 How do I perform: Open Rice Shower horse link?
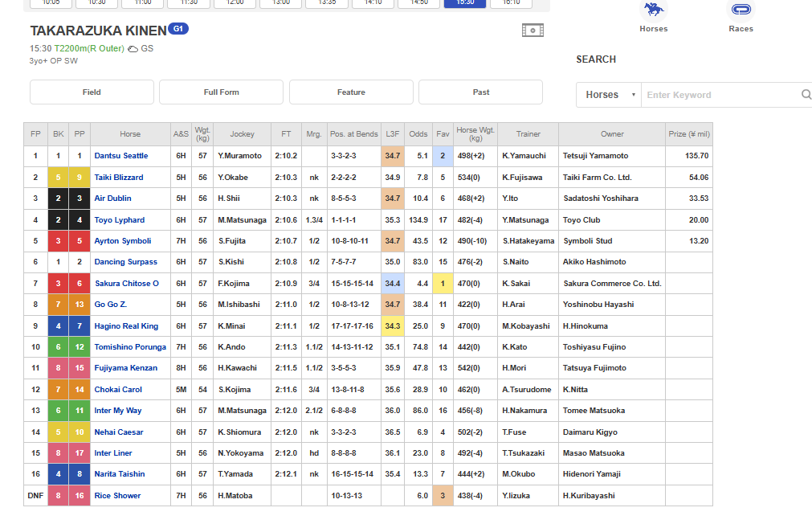117,496
